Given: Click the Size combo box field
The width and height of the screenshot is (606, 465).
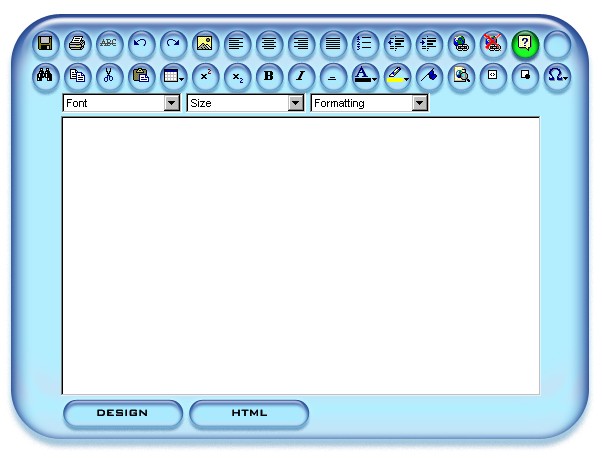Looking at the screenshot, I should pyautogui.click(x=245, y=103).
